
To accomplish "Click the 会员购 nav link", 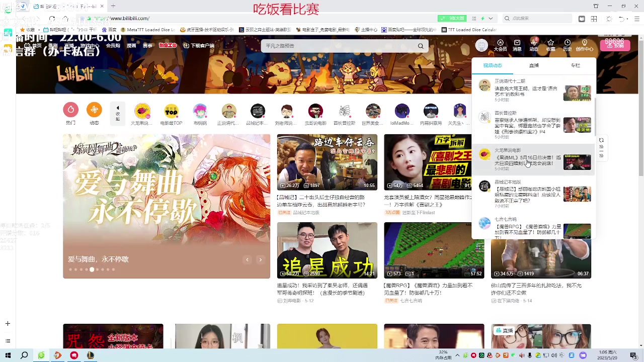I will (x=113, y=46).
